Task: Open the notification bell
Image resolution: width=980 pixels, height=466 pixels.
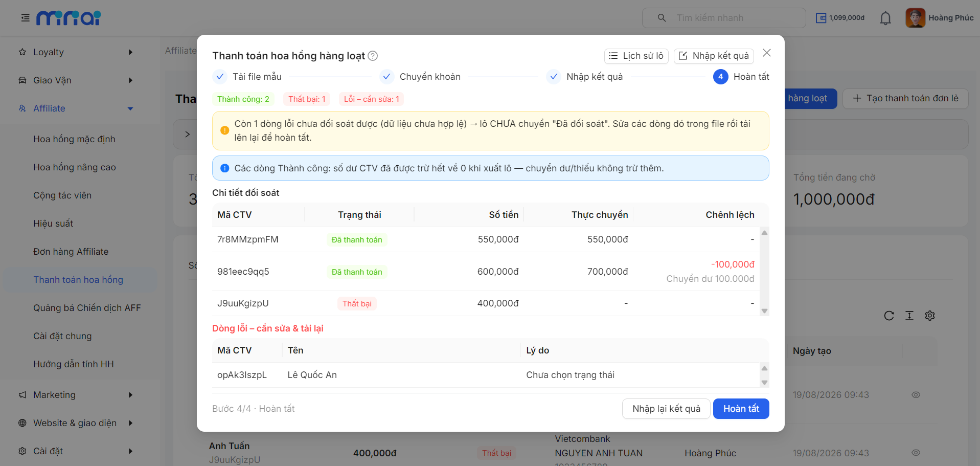Action: point(885,18)
